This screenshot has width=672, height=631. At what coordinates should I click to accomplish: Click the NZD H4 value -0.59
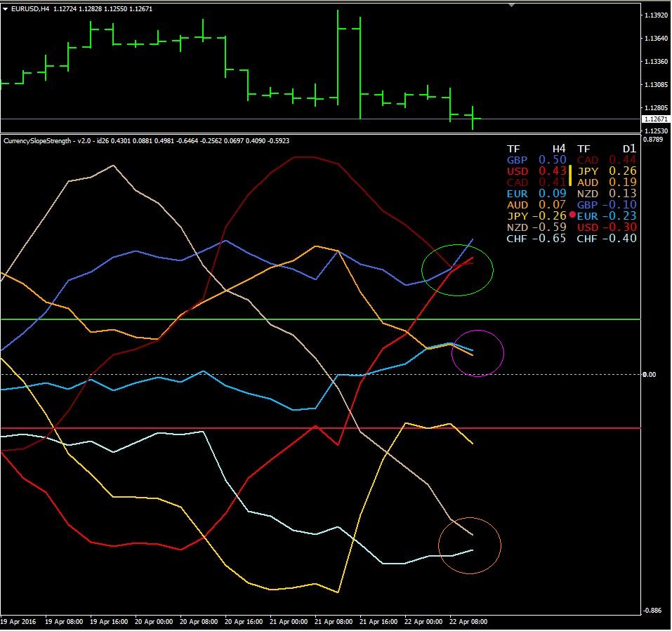tap(549, 227)
